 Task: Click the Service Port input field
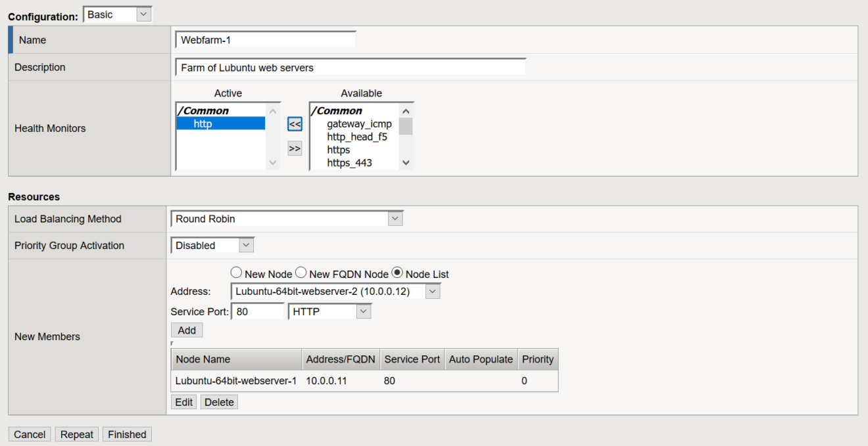coord(258,311)
